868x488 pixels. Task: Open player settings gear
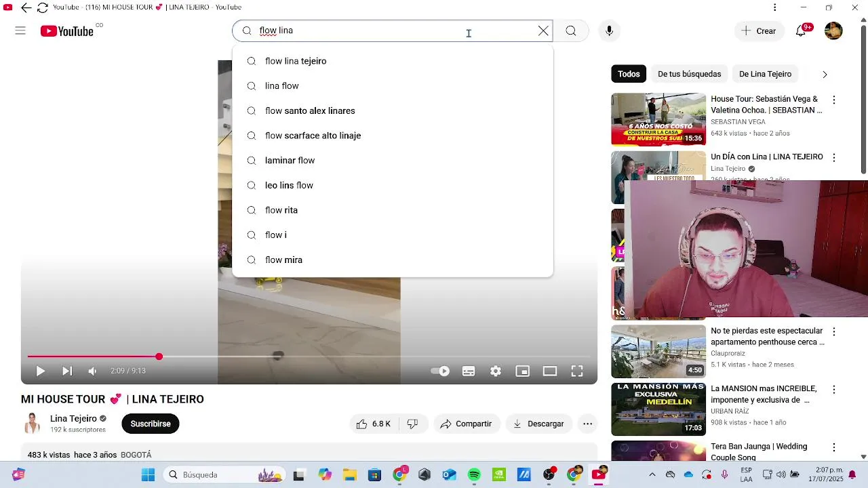click(x=496, y=371)
